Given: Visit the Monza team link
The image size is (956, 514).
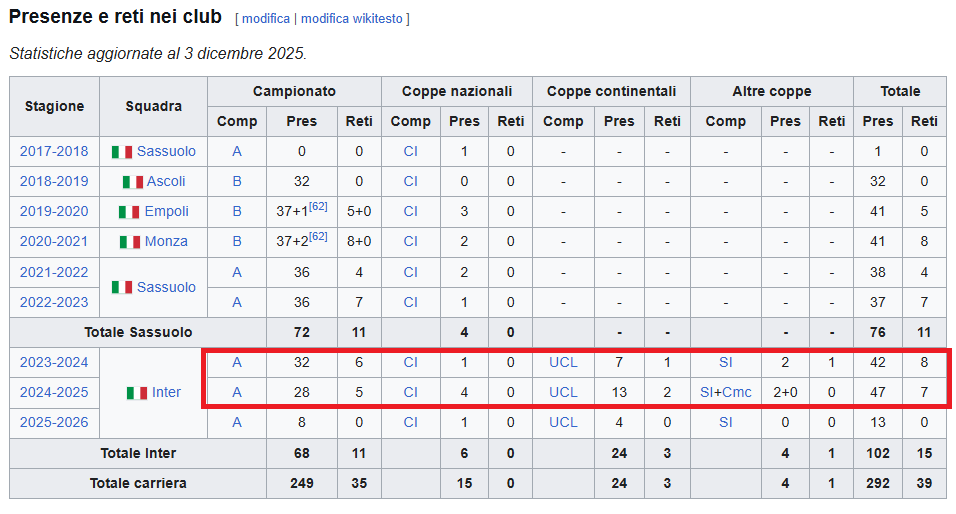Looking at the screenshot, I should click(166, 242).
